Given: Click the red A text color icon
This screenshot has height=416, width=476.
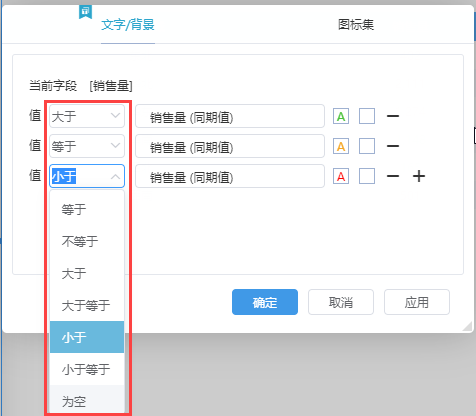Looking at the screenshot, I should coord(341,176).
